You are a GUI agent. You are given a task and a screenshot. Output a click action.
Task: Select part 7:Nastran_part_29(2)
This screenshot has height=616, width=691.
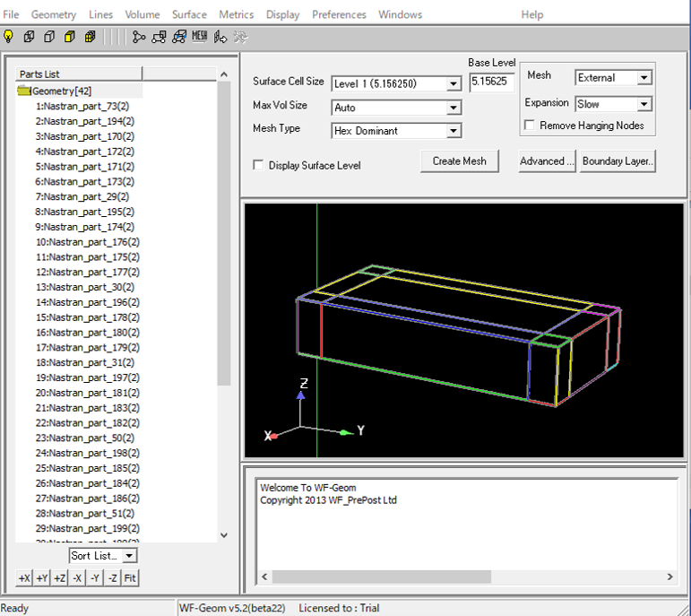click(82, 196)
